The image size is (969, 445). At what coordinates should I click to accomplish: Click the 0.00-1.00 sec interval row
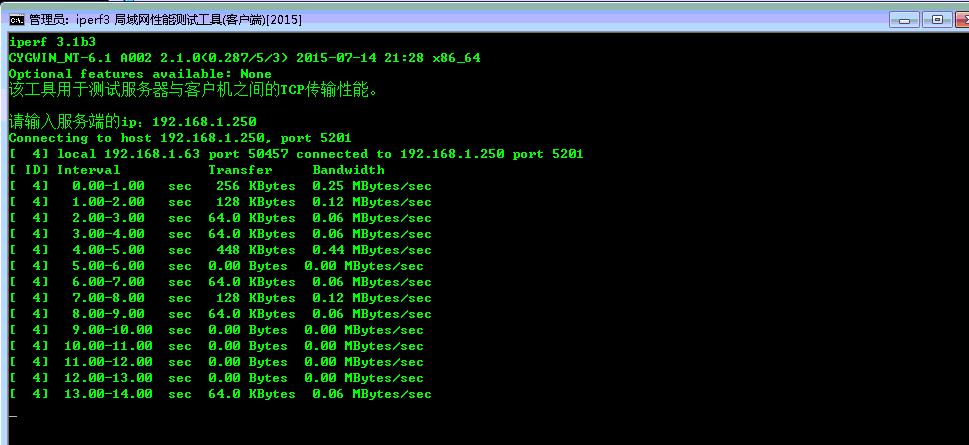pos(108,186)
